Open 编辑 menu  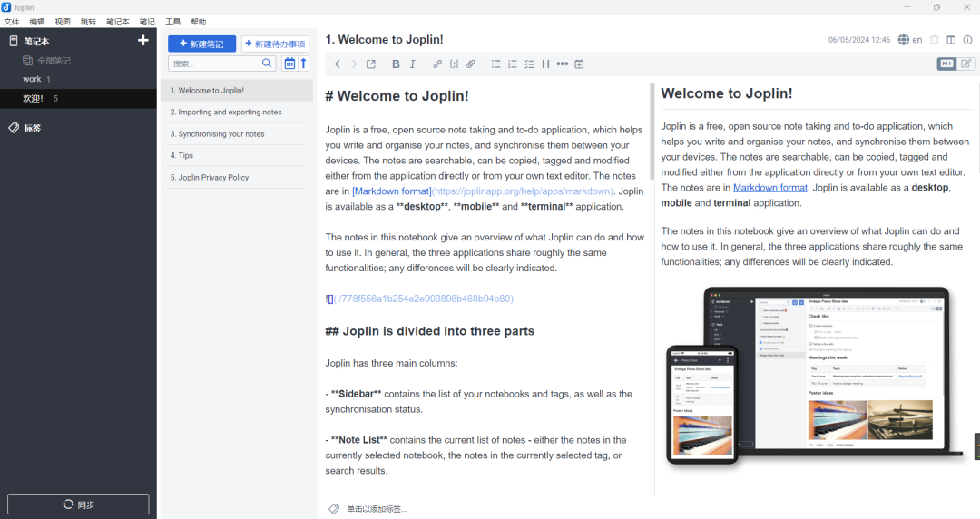click(x=37, y=21)
